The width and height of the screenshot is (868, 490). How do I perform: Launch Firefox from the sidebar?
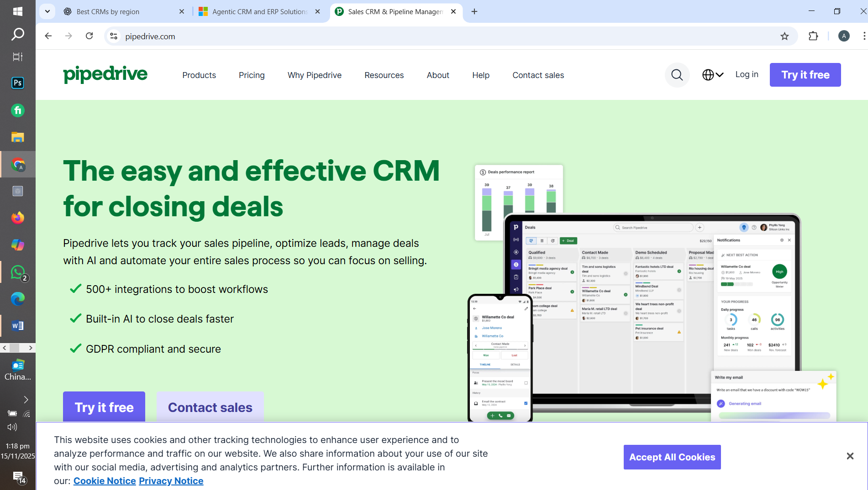point(18,218)
